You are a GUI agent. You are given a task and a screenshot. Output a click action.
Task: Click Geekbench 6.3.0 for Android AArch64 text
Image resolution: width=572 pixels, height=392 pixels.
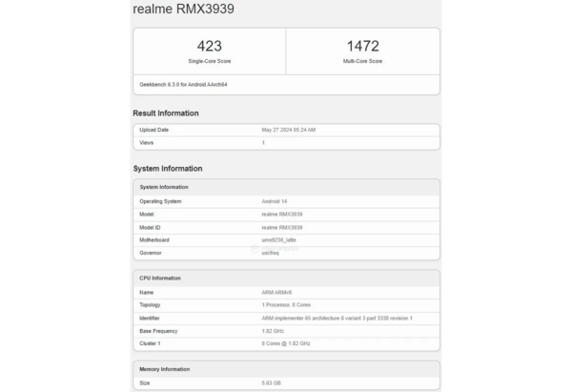[x=183, y=85]
